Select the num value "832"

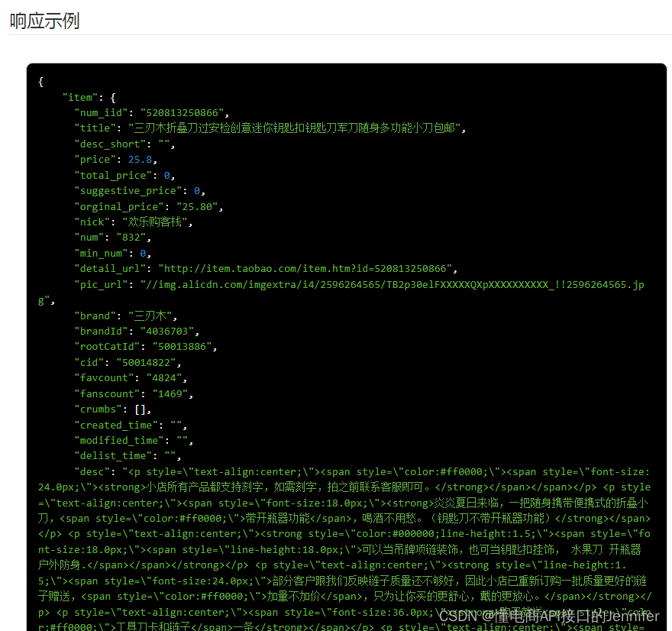coord(131,238)
